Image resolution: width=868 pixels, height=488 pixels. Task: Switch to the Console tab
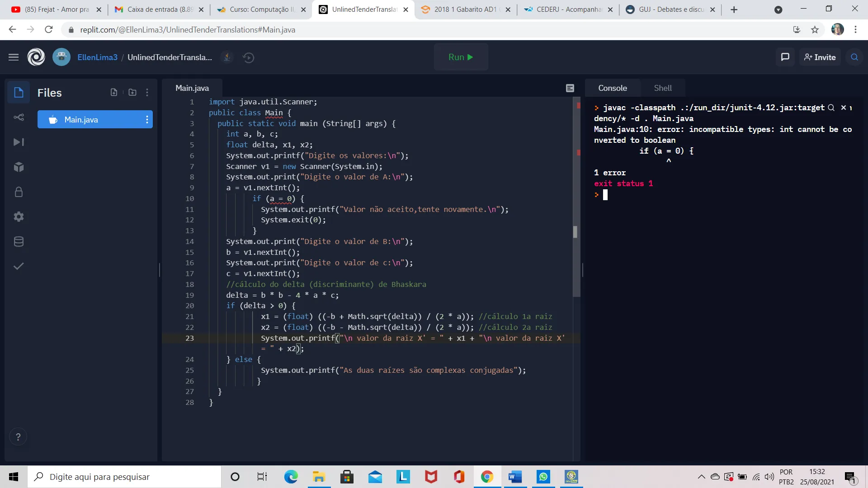613,88
